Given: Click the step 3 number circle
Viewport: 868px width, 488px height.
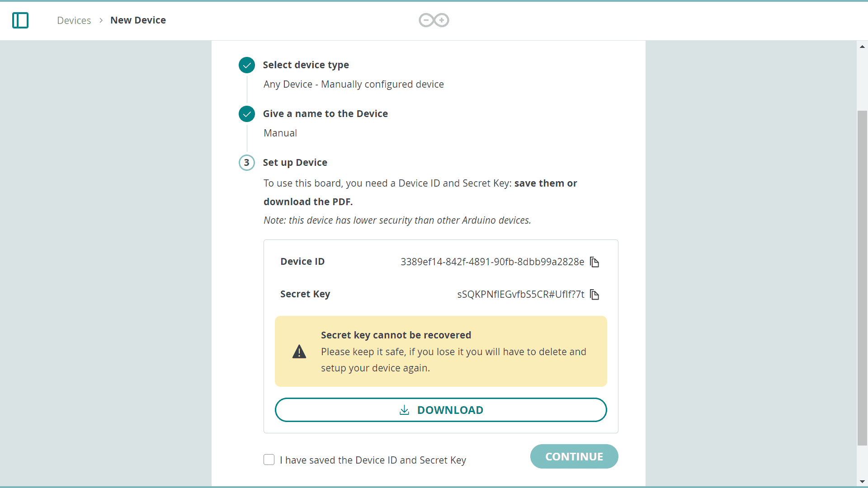Looking at the screenshot, I should (x=247, y=163).
